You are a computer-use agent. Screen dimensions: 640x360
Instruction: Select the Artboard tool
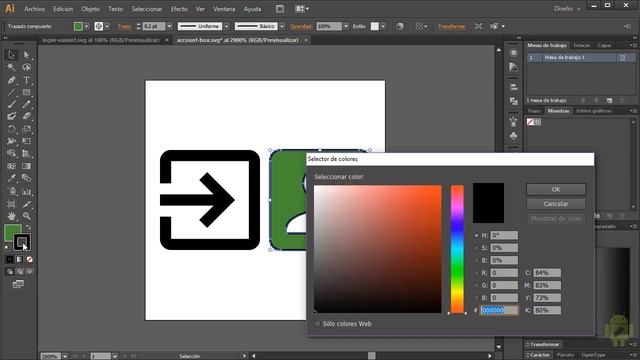[11, 204]
